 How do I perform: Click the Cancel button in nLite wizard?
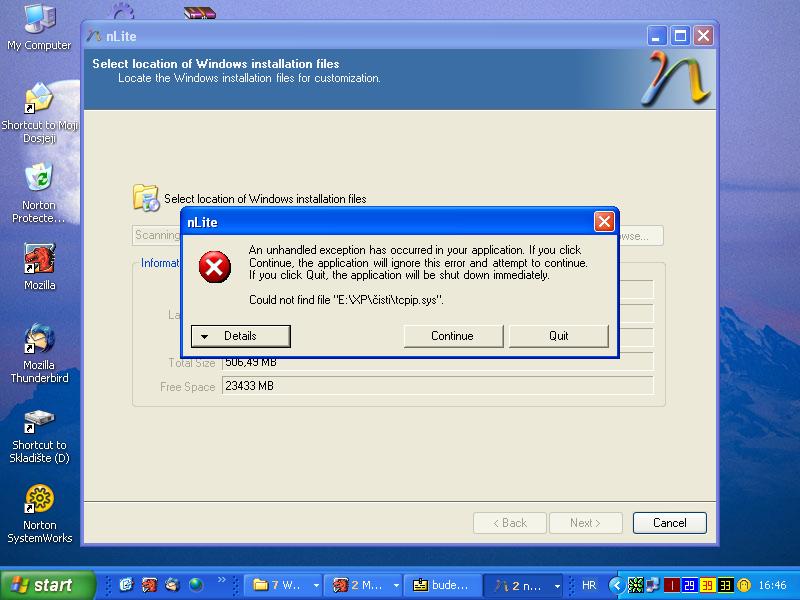(x=669, y=523)
